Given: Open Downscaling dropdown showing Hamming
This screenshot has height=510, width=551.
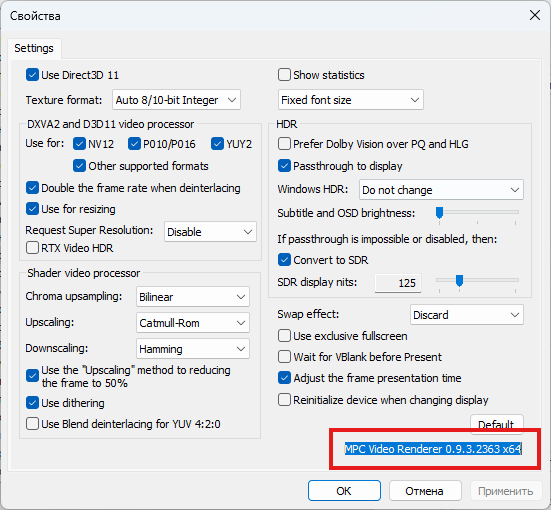Looking at the screenshot, I should tap(193, 349).
